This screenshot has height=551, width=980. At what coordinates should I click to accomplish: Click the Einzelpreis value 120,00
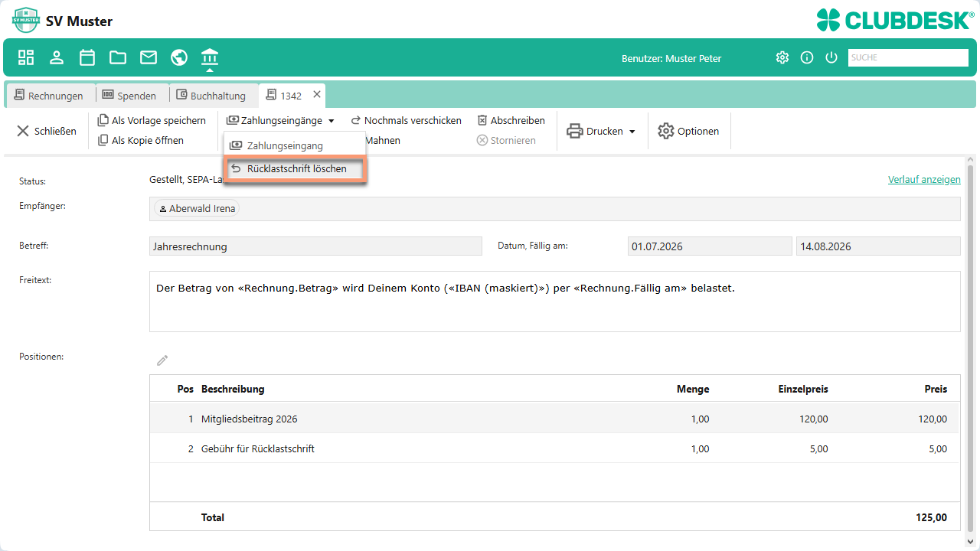(814, 419)
